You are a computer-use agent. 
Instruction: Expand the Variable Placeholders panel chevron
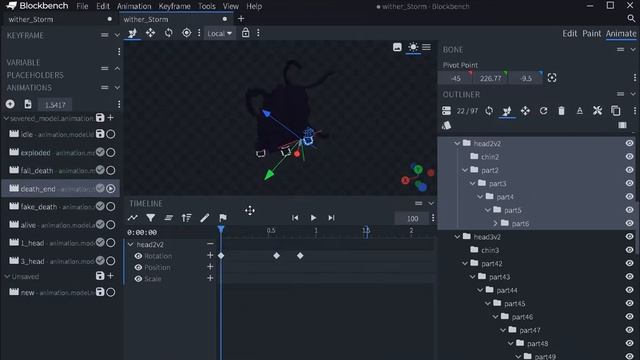[117, 69]
